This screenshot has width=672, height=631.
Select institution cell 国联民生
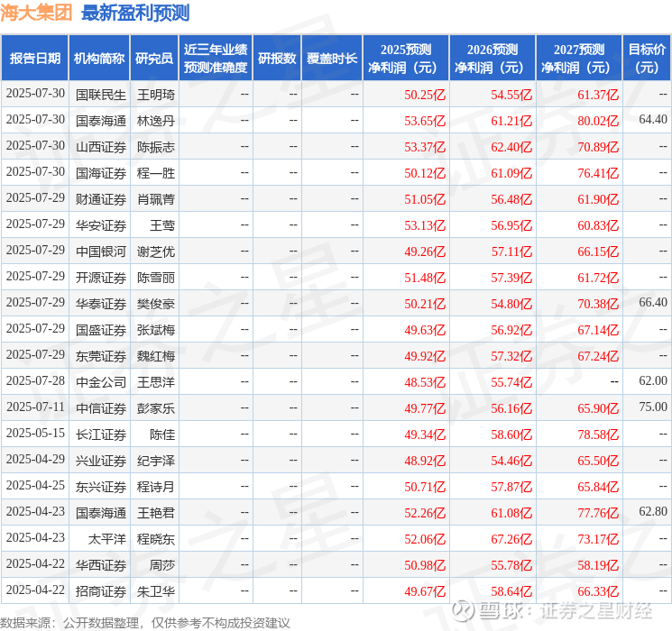click(x=101, y=95)
